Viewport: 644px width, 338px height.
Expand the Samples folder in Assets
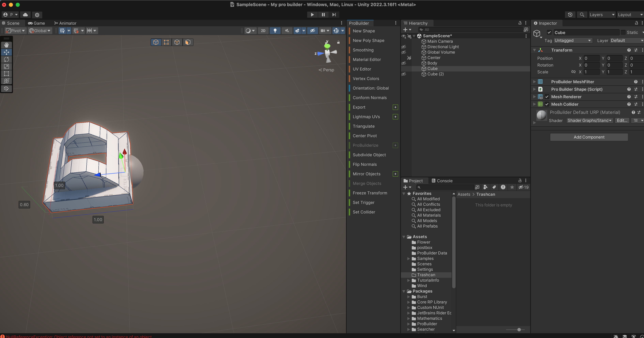pyautogui.click(x=409, y=259)
